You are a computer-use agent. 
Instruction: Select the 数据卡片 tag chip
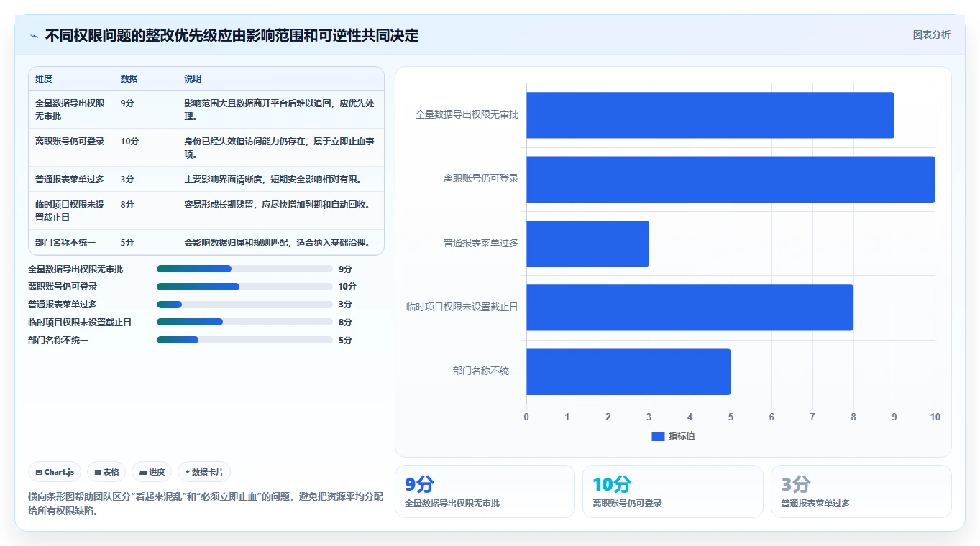204,472
